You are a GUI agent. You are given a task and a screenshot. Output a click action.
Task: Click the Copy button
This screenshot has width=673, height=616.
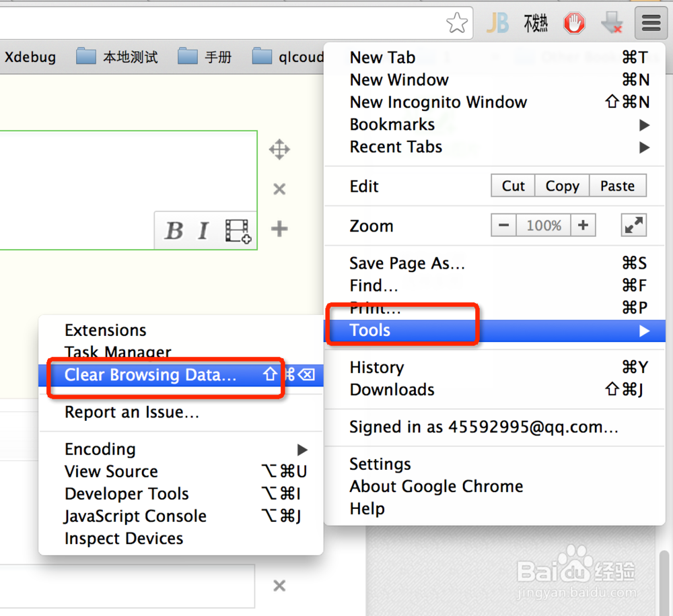click(562, 185)
